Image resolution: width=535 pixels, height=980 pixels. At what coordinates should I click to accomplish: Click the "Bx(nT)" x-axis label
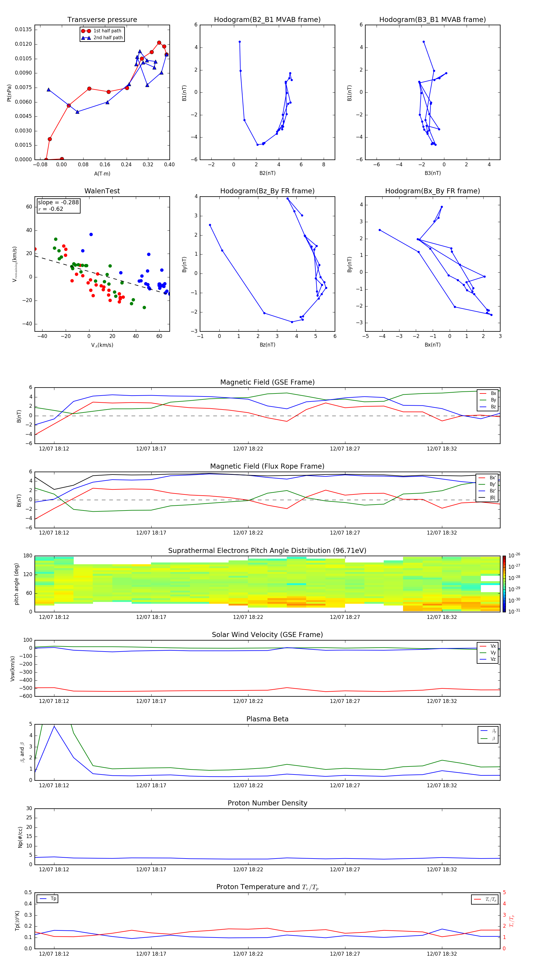[432, 345]
